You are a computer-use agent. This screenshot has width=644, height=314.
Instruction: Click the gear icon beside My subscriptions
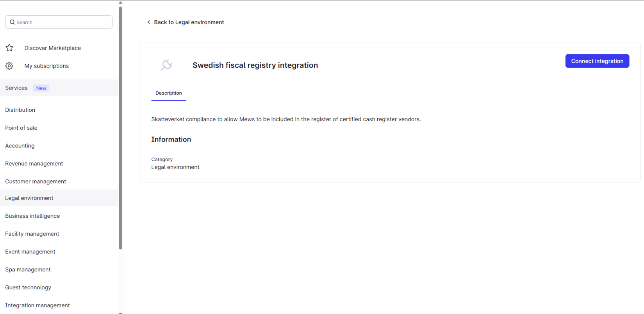(x=9, y=66)
